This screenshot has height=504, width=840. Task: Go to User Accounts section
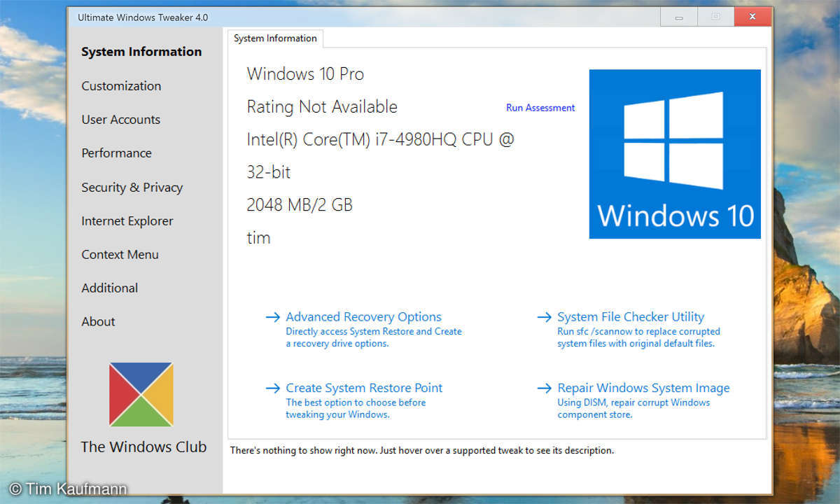click(x=120, y=120)
